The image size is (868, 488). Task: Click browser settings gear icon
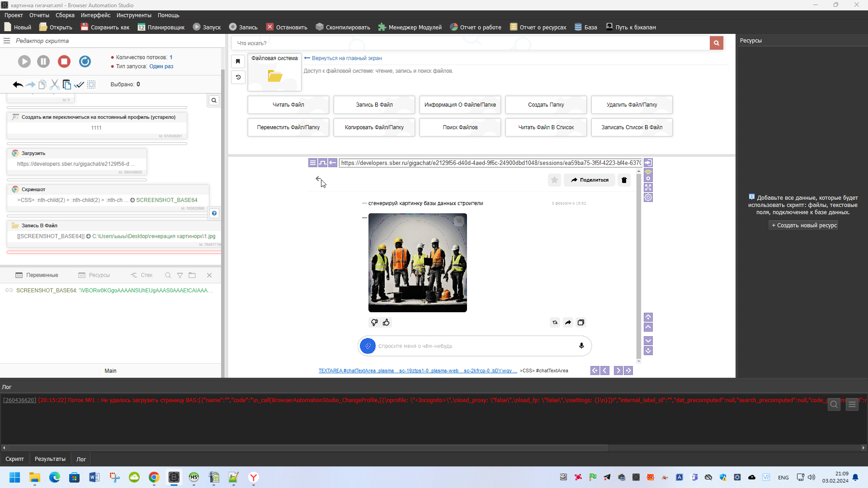pyautogui.click(x=648, y=197)
